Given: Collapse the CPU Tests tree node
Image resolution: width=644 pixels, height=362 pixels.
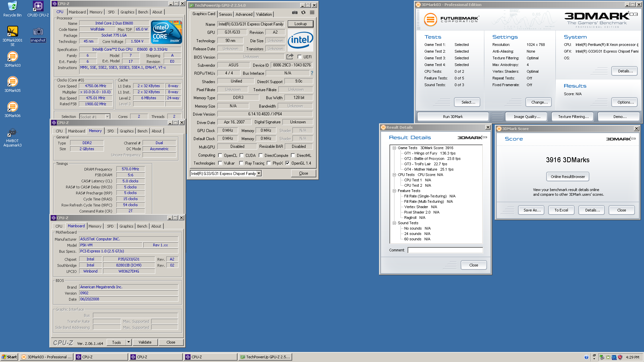Looking at the screenshot, I should (394, 175).
